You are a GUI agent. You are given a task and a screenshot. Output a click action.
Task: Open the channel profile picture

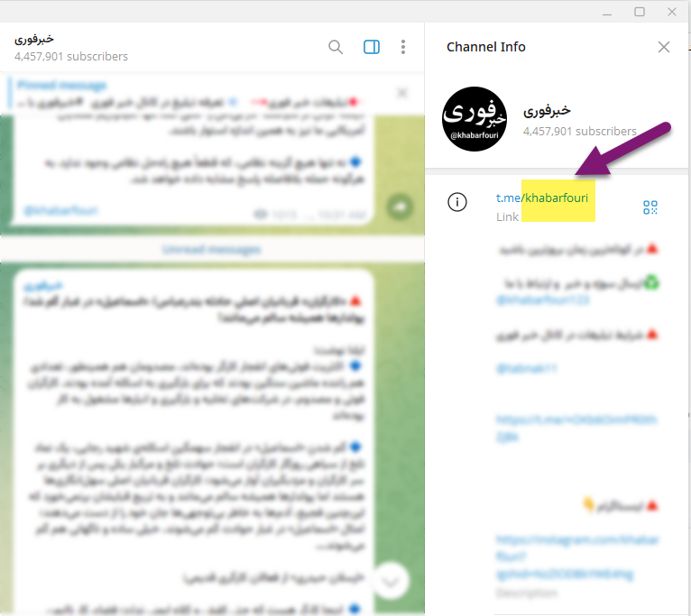[x=474, y=119]
